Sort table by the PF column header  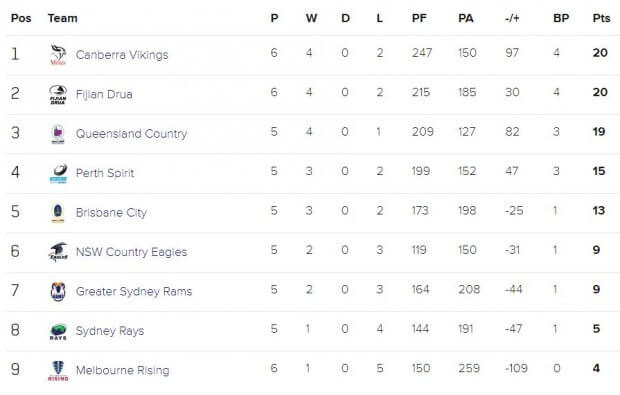click(x=419, y=18)
